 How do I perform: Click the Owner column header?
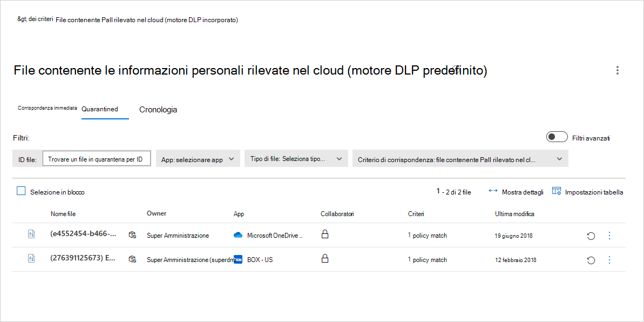(157, 213)
